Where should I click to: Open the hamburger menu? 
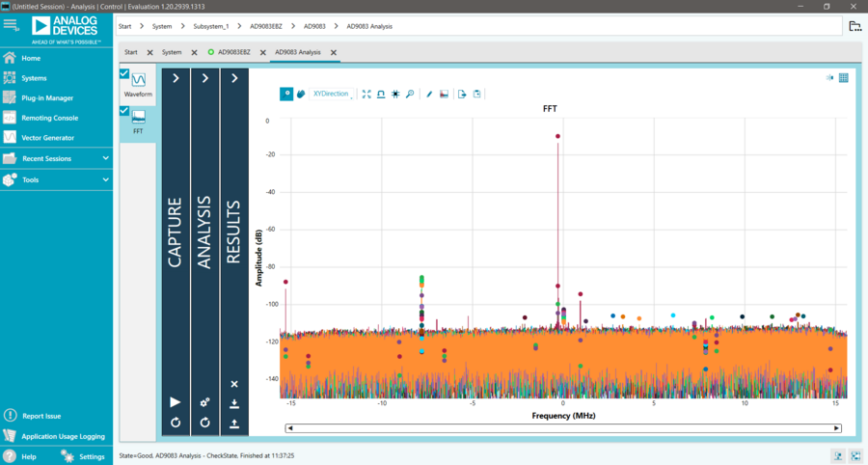[11, 25]
